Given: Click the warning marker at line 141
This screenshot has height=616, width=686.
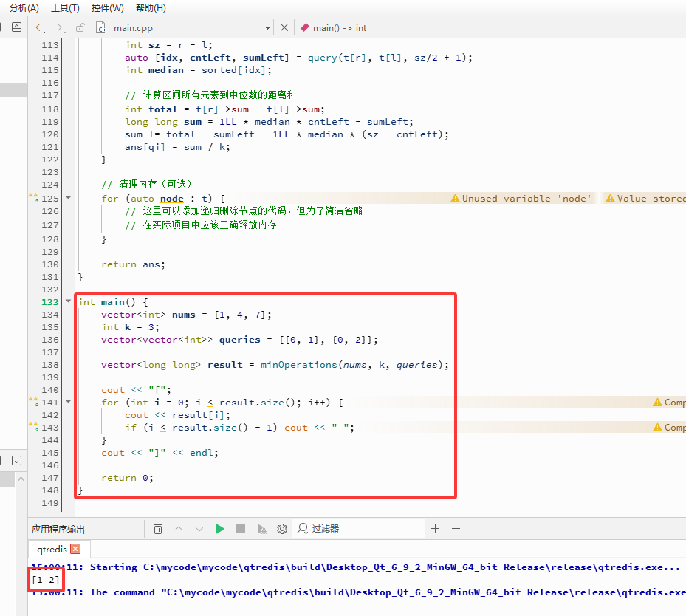Looking at the screenshot, I should click(x=33, y=401).
